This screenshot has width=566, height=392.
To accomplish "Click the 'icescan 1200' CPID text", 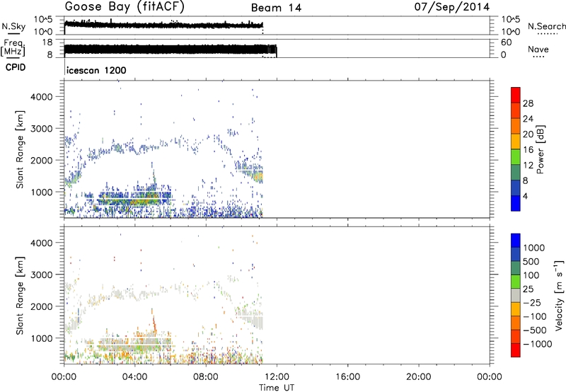I will [x=96, y=70].
